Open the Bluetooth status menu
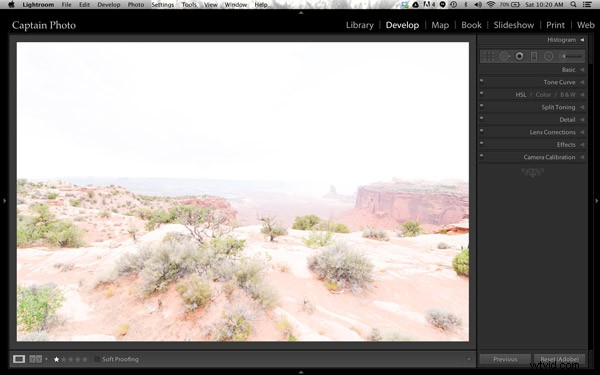 pyautogui.click(x=466, y=5)
